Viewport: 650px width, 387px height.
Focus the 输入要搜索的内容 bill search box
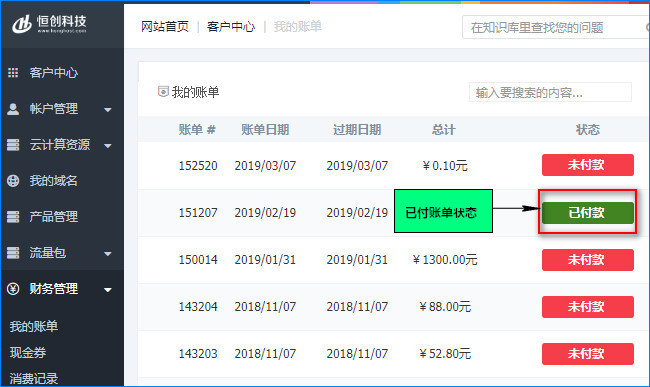pyautogui.click(x=550, y=92)
